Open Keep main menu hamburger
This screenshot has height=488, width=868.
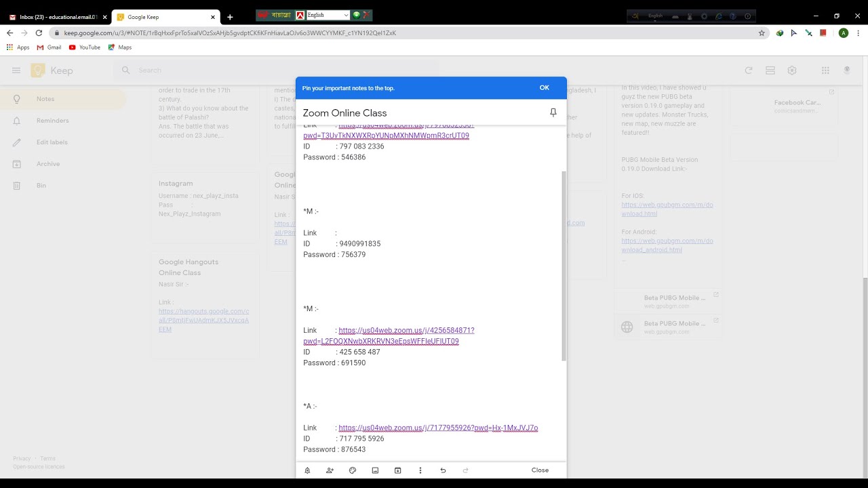coord(16,70)
